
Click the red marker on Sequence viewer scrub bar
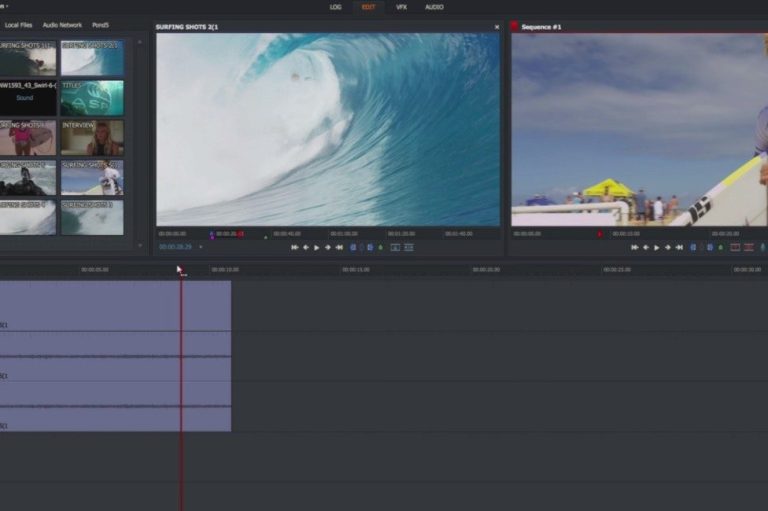pos(600,234)
